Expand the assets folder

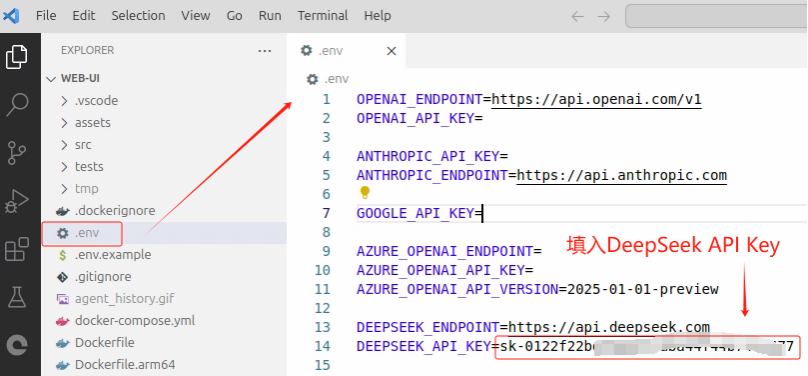(x=164, y=123)
